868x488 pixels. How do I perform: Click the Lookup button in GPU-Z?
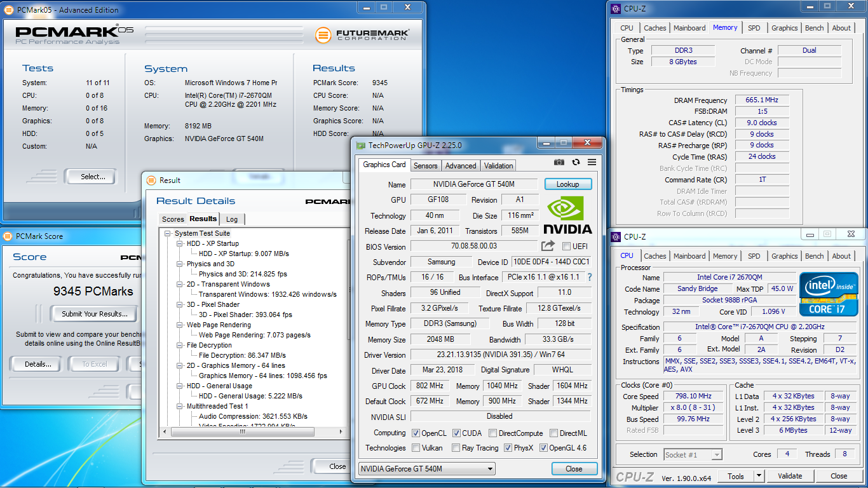[568, 184]
